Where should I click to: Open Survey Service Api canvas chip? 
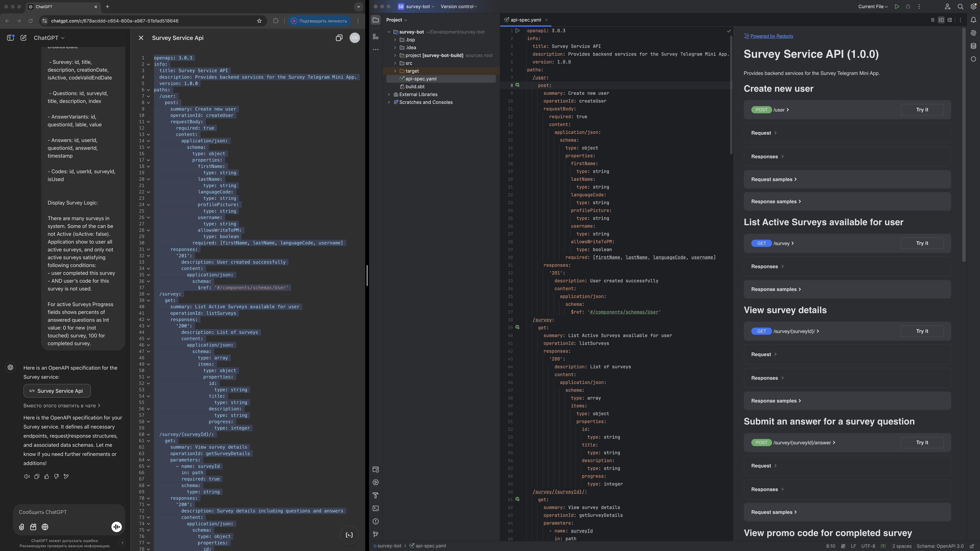coord(57,391)
